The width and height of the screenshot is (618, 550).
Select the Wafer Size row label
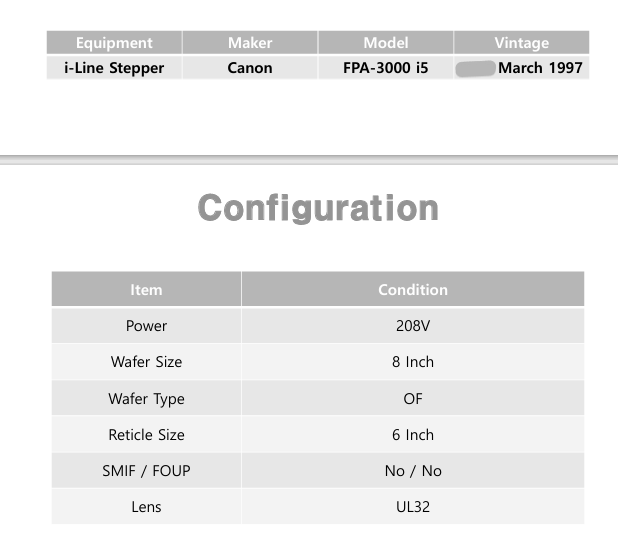point(146,362)
